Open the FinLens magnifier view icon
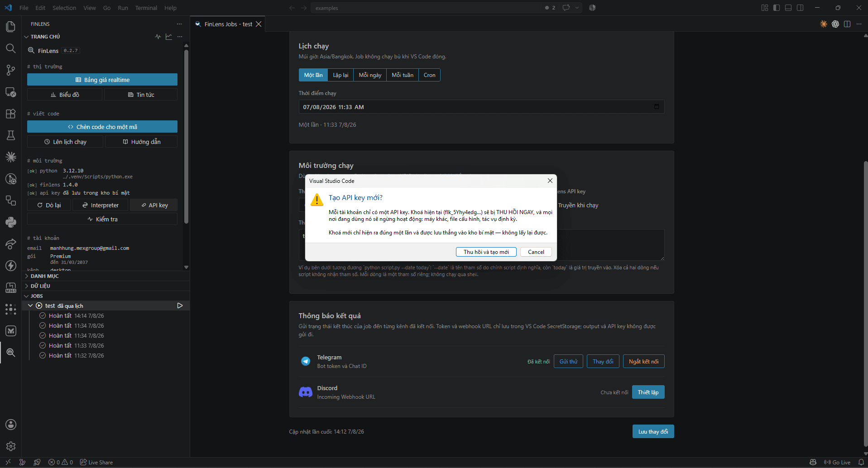Viewport: 868px width, 468px height. (10, 353)
